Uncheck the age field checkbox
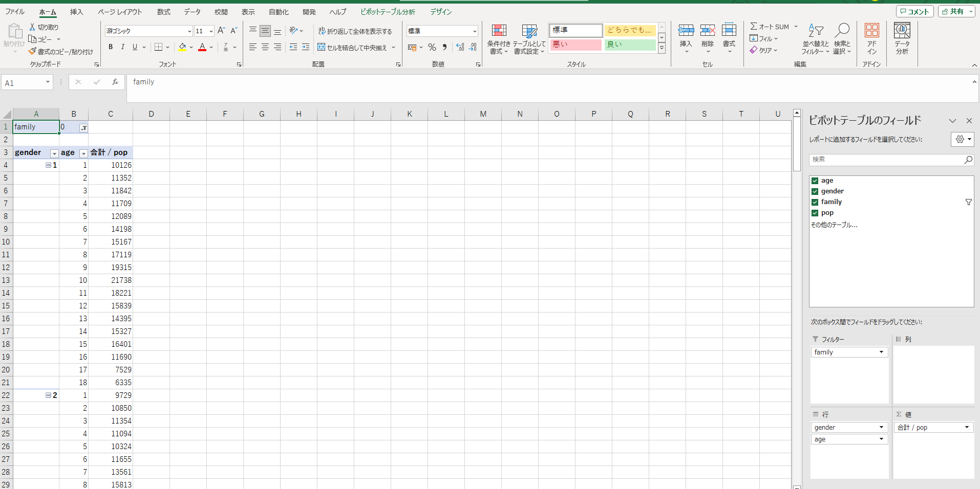 815,181
